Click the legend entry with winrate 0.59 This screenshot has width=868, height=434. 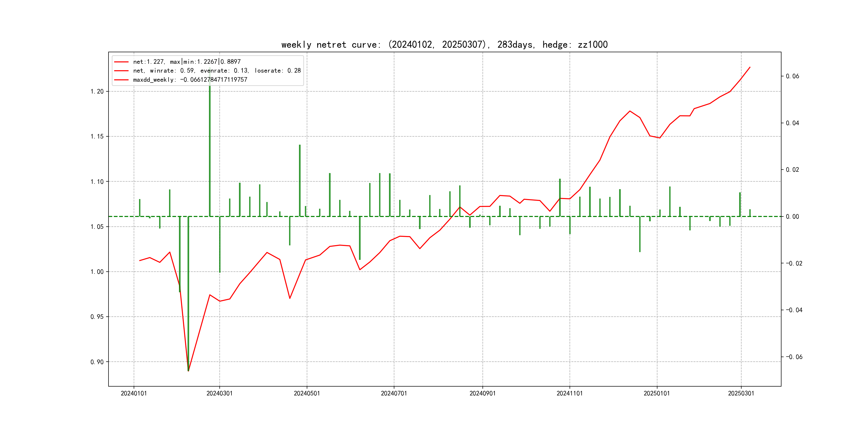point(217,70)
